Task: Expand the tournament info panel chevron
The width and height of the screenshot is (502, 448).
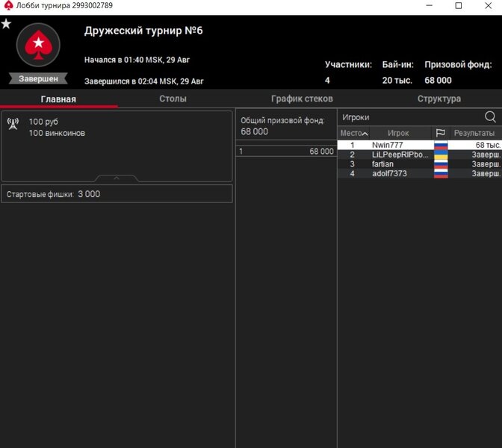Action: tap(117, 178)
